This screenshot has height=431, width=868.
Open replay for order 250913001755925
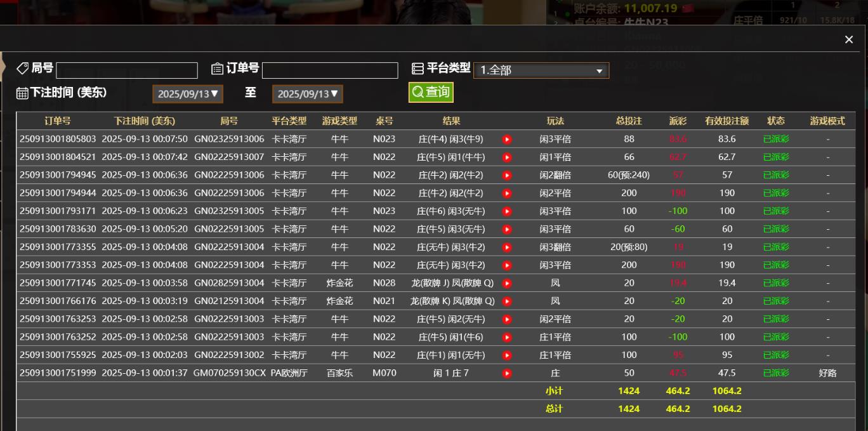click(x=507, y=355)
